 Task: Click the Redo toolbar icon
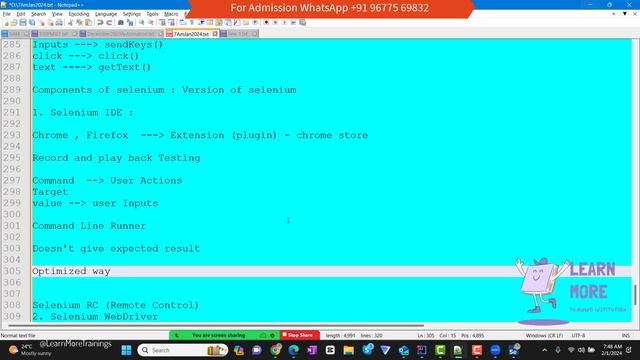tap(109, 22)
